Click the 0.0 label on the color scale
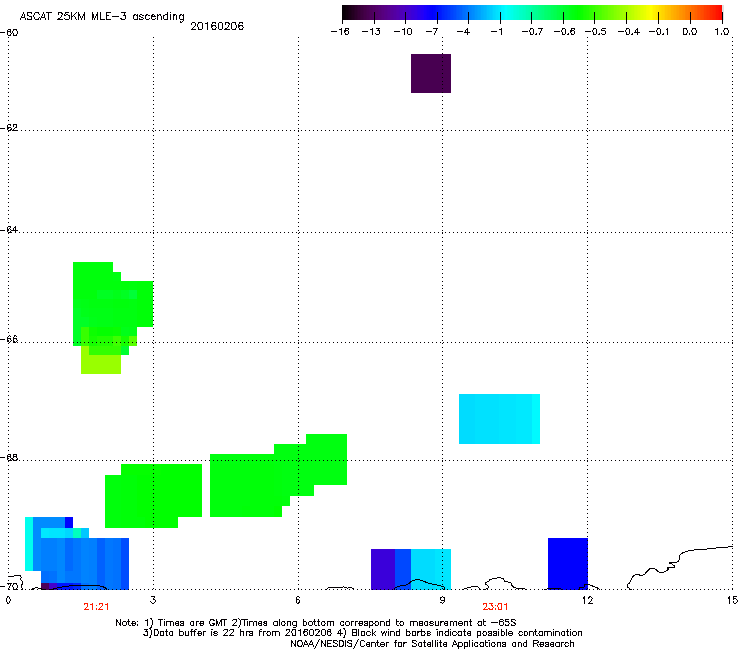Screen dimensions: 740x650 pos(690,32)
